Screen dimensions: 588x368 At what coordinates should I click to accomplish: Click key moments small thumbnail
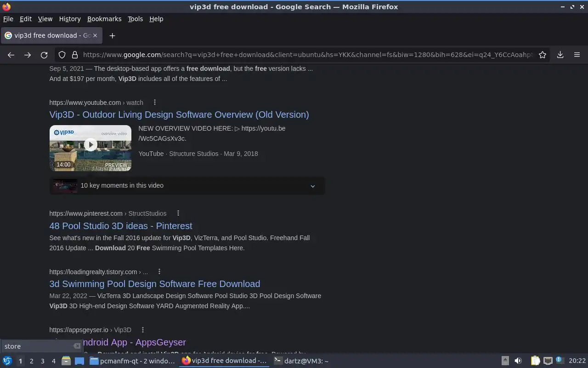coord(65,186)
